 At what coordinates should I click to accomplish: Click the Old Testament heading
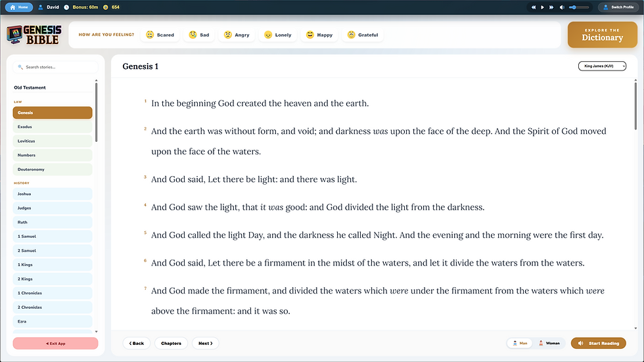click(x=30, y=87)
